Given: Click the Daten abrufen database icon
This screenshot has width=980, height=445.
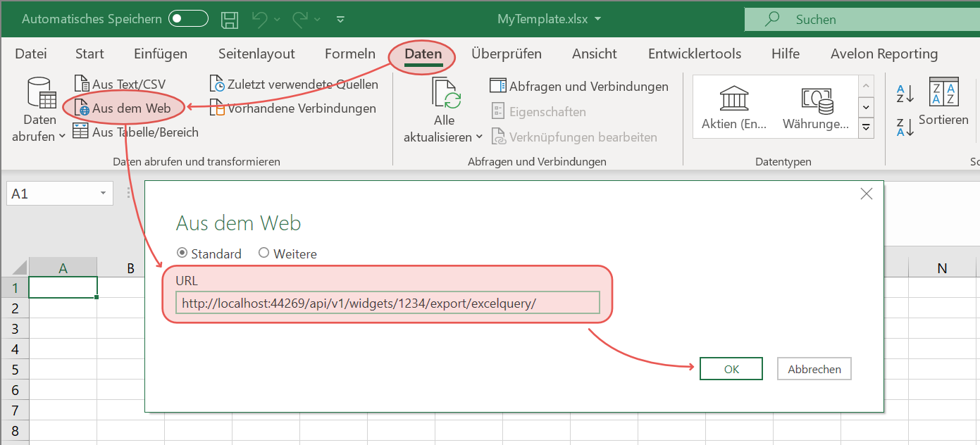Looking at the screenshot, I should (40, 93).
